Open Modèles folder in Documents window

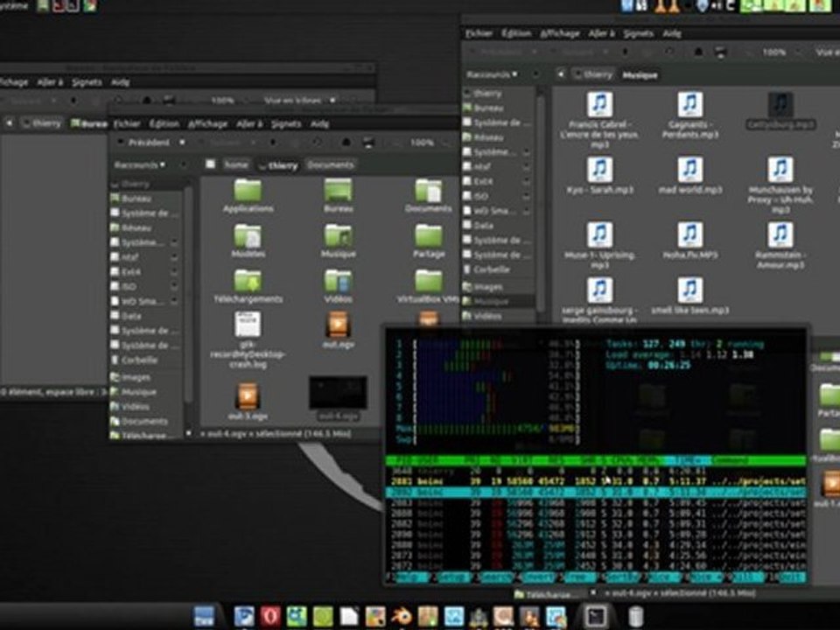coord(248,241)
